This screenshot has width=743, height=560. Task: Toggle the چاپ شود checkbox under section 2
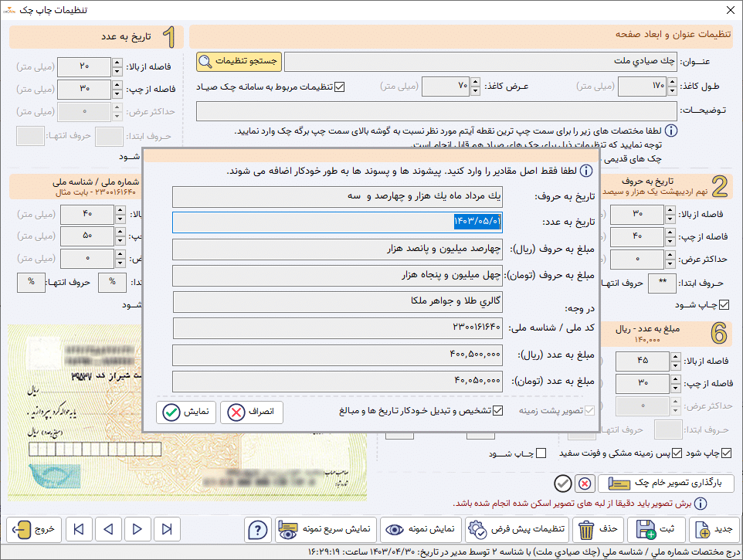[x=724, y=304]
